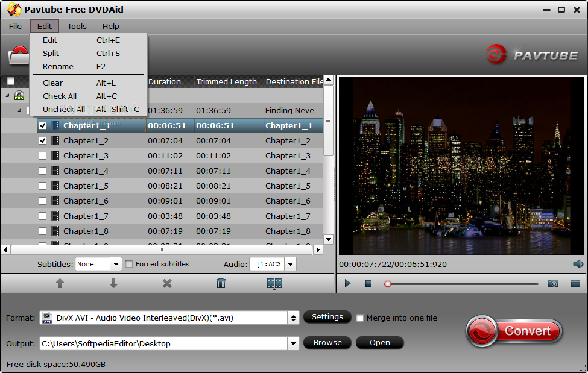Viewport: 588px width, 373px height.
Task: Enable Forced subtitles checkbox
Action: [x=129, y=264]
